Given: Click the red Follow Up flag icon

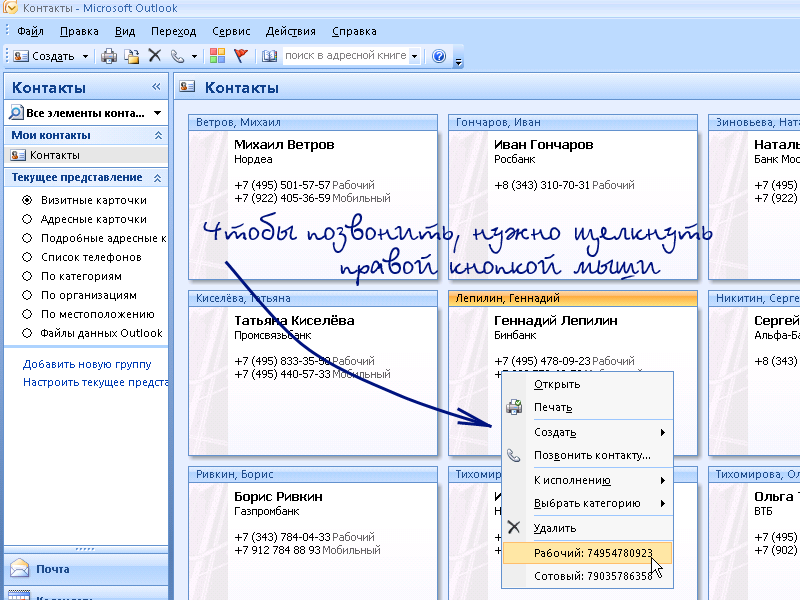Looking at the screenshot, I should (x=241, y=56).
